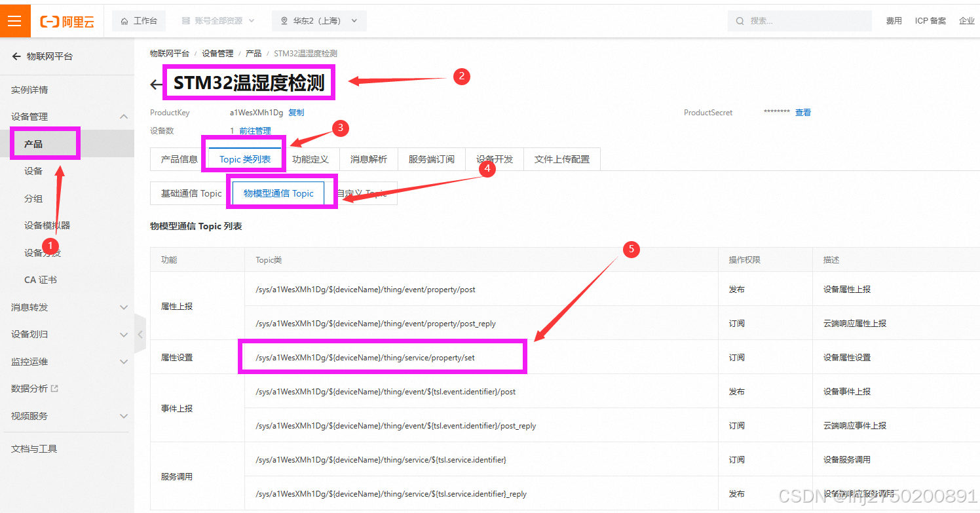980x513 pixels.
Task: Collapse the 设备管理 sidebar section
Action: pyautogui.click(x=123, y=116)
